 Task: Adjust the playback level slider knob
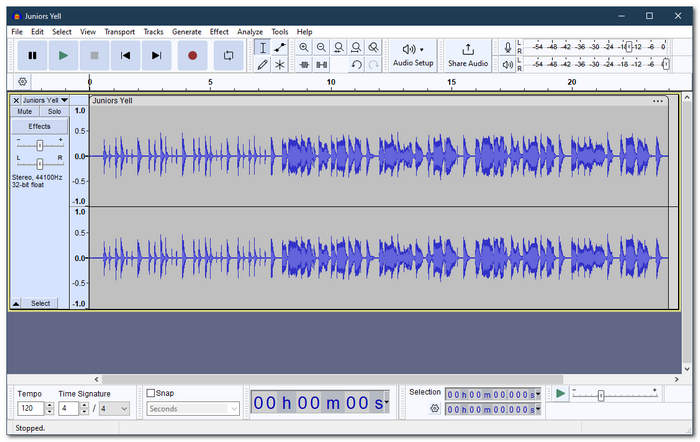coord(666,64)
